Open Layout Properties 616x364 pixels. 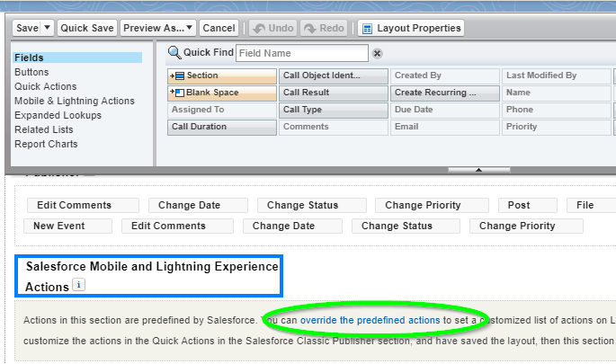click(x=411, y=28)
